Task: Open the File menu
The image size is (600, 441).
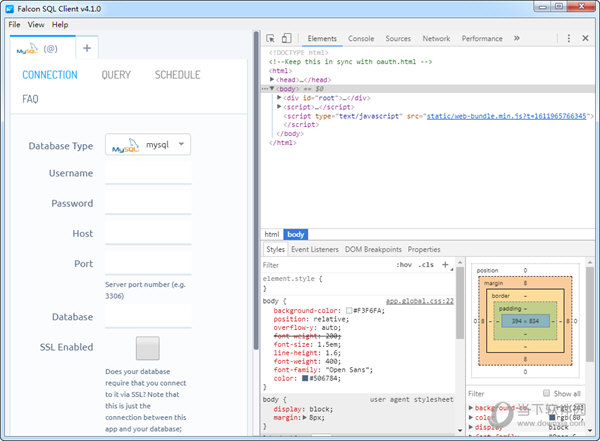Action: coord(14,24)
